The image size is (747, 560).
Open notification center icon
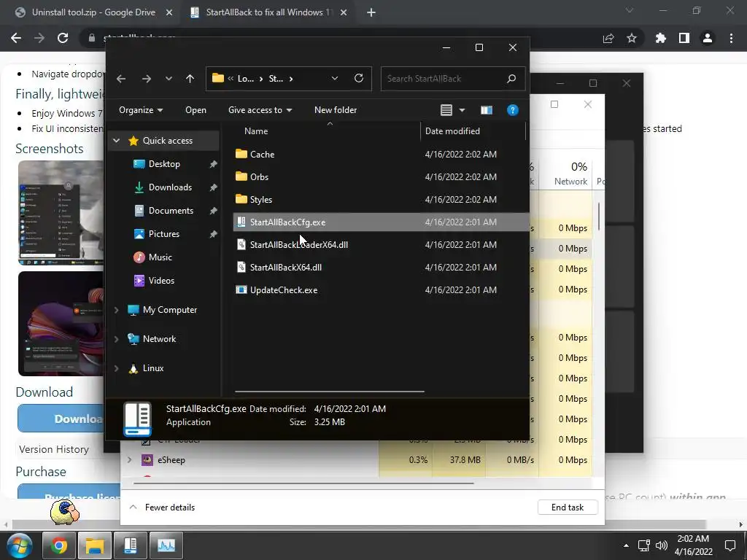pyautogui.click(x=729, y=545)
